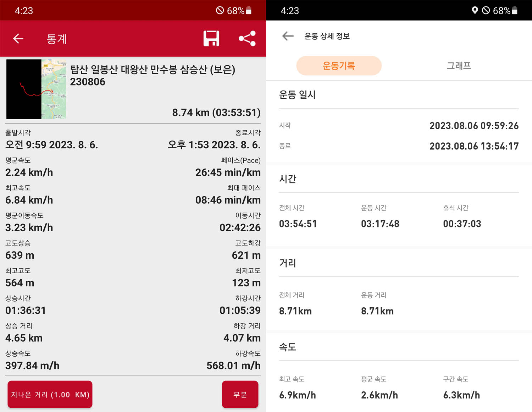Share the track via the share icon
Viewport: 532px width, 412px height.
point(247,38)
